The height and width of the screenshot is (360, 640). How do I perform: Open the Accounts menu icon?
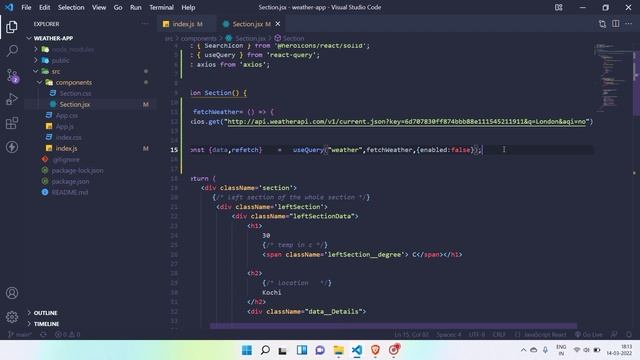tap(12, 293)
